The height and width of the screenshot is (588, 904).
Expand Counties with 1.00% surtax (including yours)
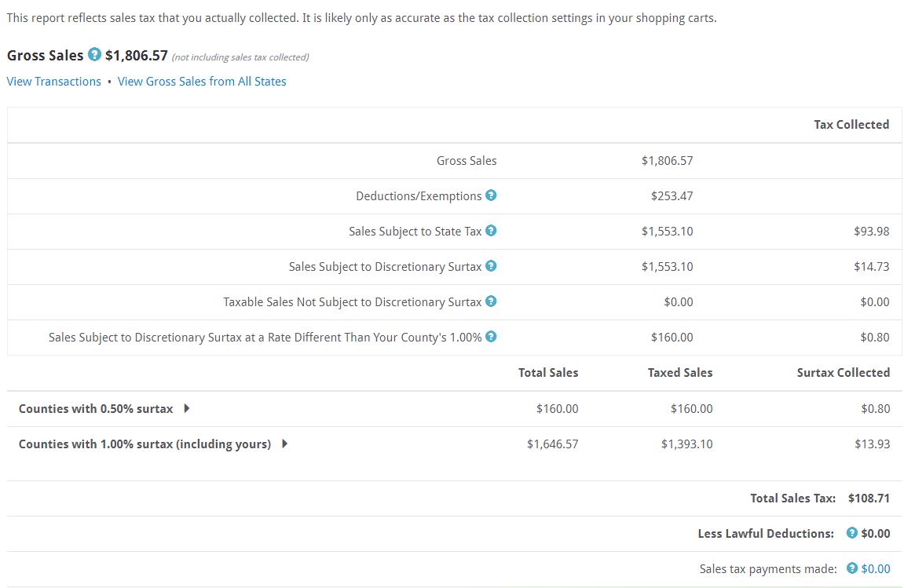tap(284, 444)
